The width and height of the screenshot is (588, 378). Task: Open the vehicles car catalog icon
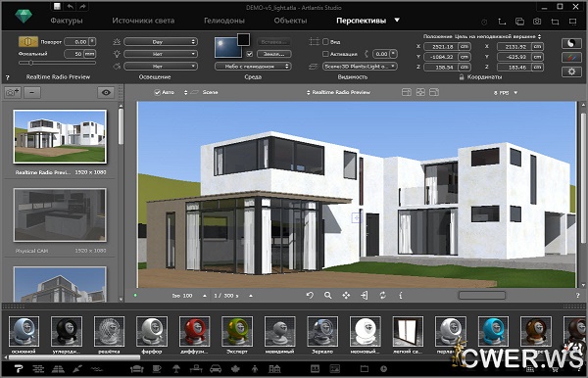pyautogui.click(x=216, y=369)
